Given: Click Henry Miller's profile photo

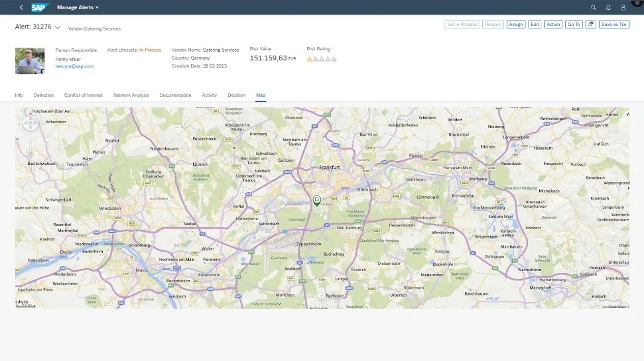Looking at the screenshot, I should pos(30,60).
